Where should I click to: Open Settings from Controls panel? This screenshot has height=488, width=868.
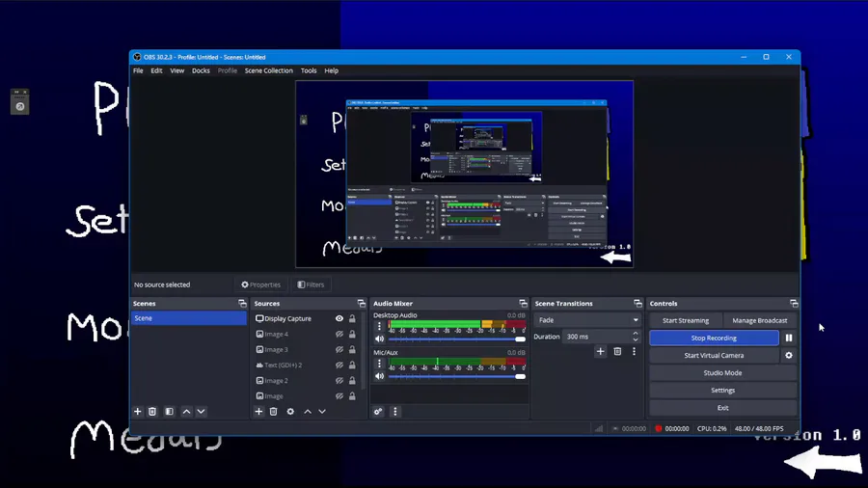click(722, 391)
